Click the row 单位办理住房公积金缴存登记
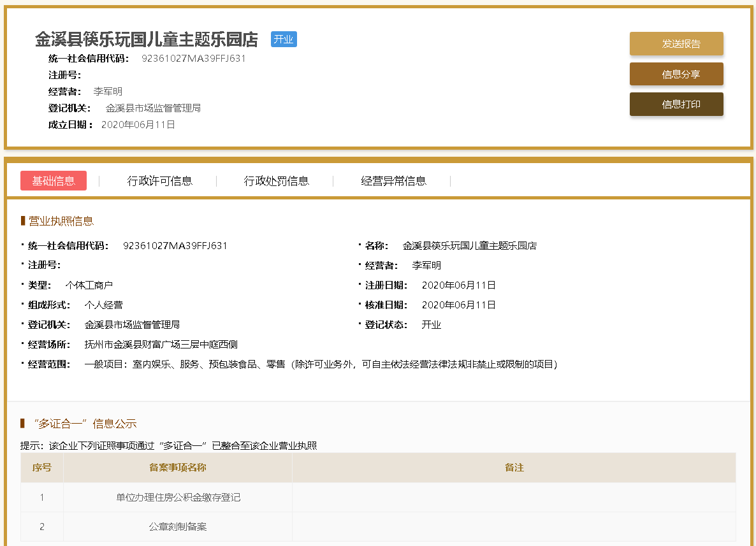756x546 pixels. [x=378, y=498]
